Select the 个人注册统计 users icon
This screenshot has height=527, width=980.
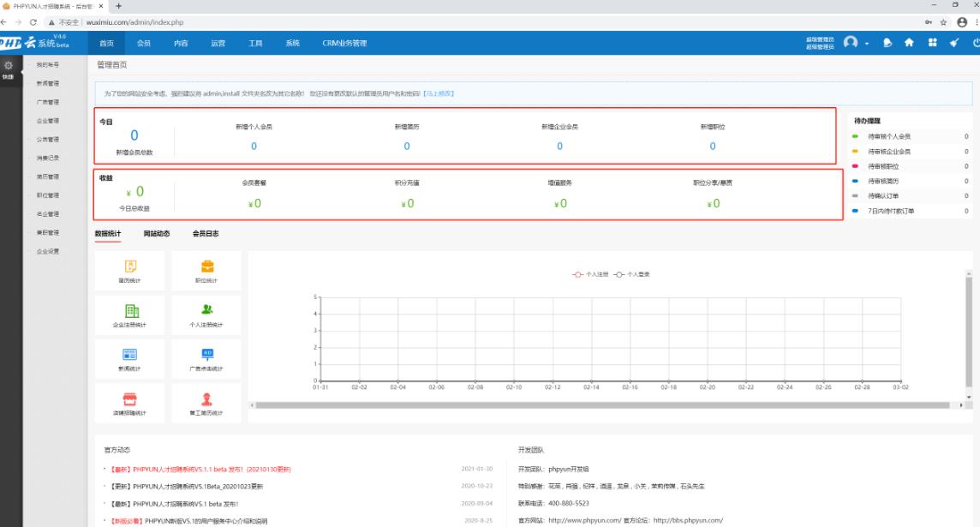[206, 311]
